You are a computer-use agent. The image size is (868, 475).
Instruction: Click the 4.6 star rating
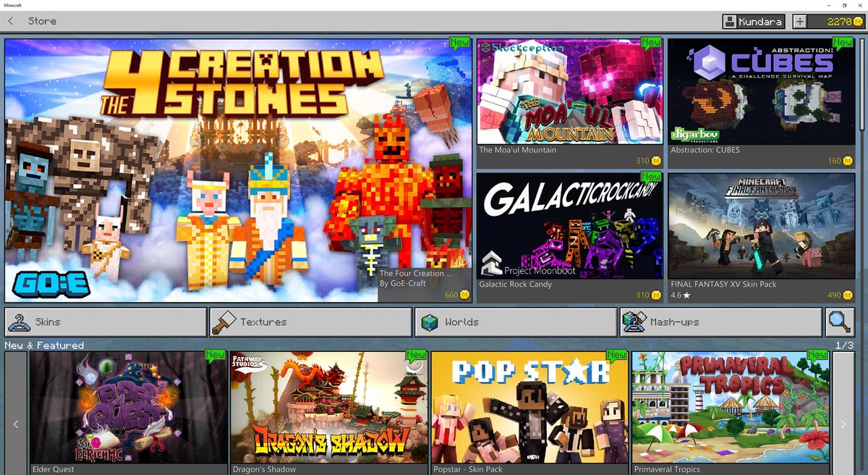[681, 295]
